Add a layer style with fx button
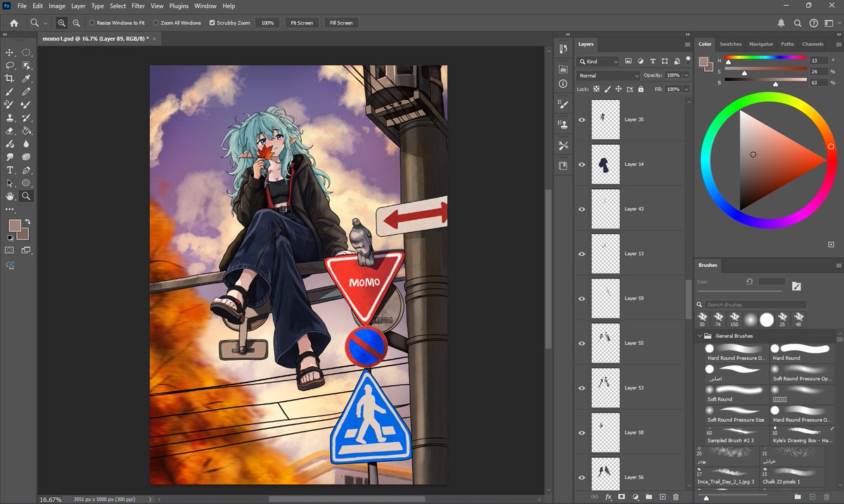This screenshot has width=844, height=504. click(x=609, y=497)
